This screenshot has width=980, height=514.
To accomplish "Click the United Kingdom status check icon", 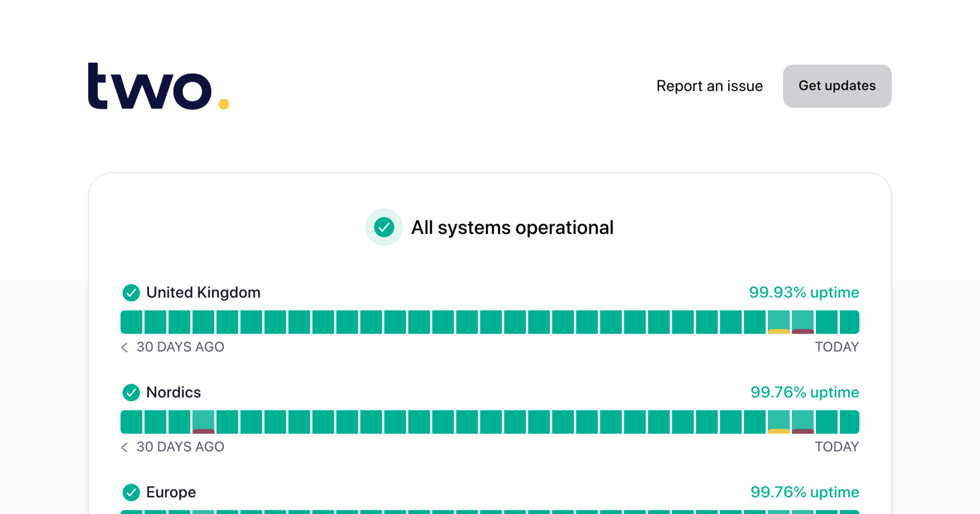I will pos(131,292).
